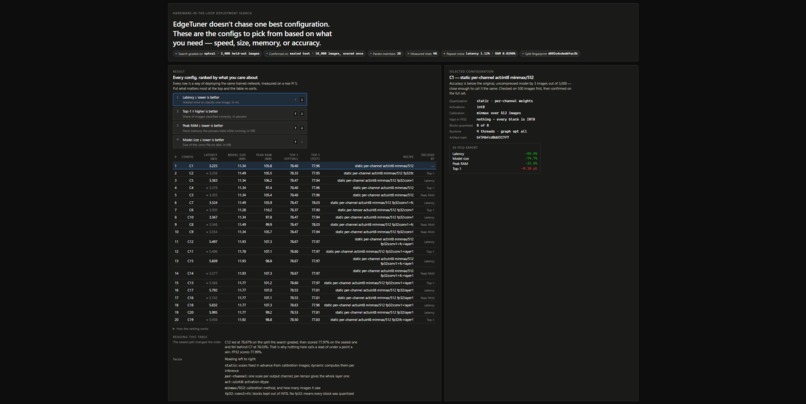Select the Top-1 higher is better card

click(240, 114)
